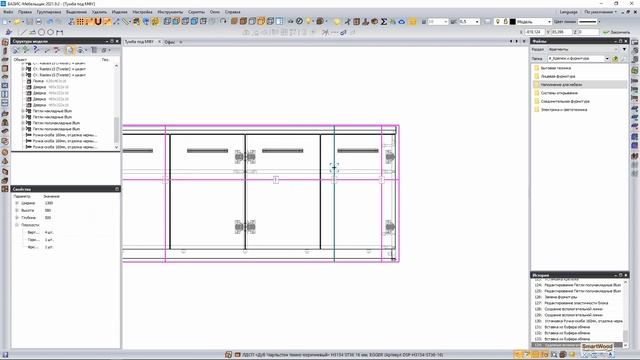Open the Файл menu
The height and width of the screenshot is (360, 640).
click(x=8, y=12)
